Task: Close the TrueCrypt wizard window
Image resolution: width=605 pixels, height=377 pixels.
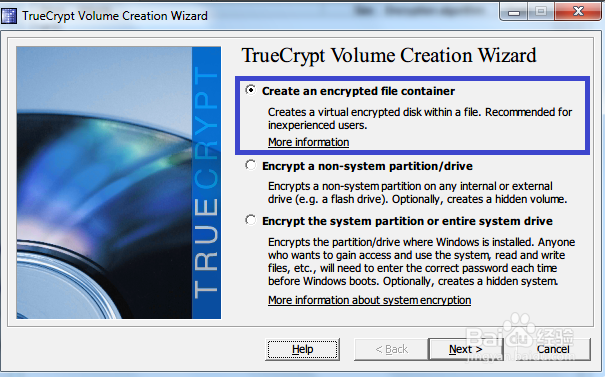Action: (x=578, y=11)
